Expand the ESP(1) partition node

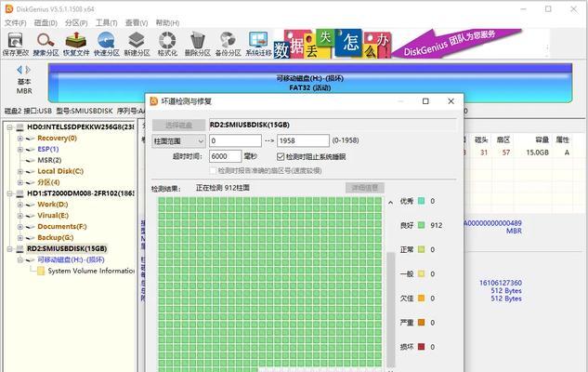[x=20, y=150]
